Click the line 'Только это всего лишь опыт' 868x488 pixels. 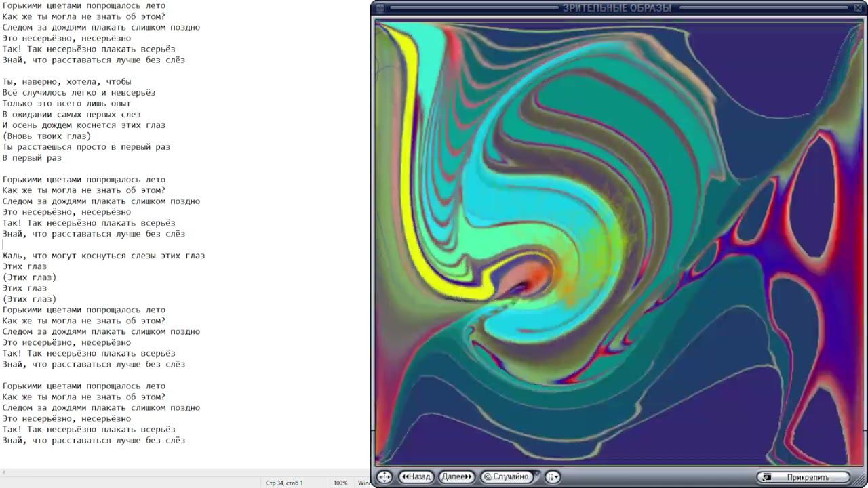tap(66, 104)
